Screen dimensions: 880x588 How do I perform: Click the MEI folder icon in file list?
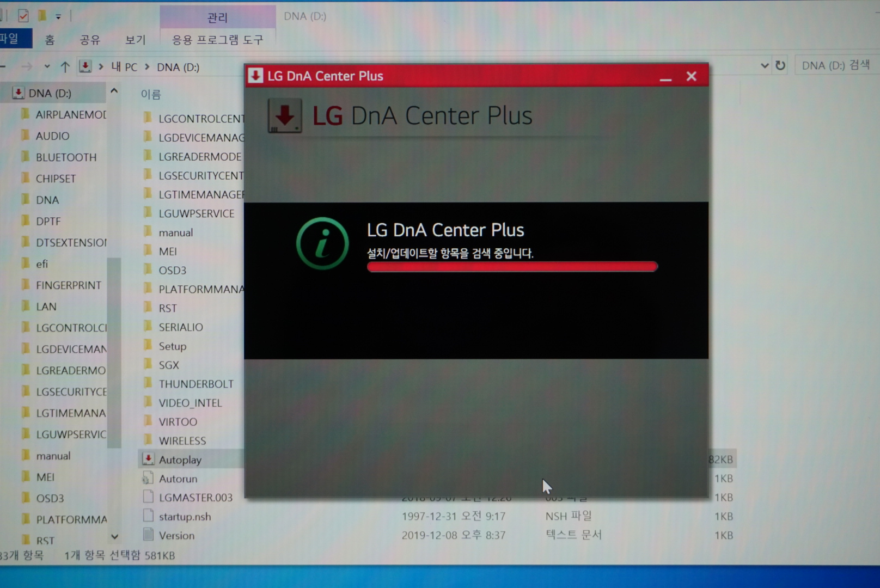(148, 250)
